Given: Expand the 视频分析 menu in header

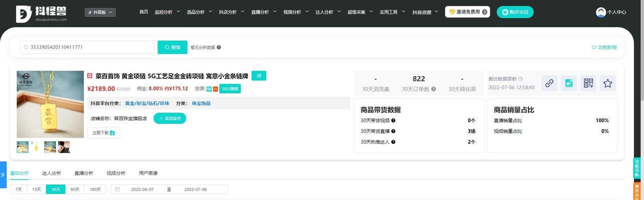Looking at the screenshot, I should 296,12.
